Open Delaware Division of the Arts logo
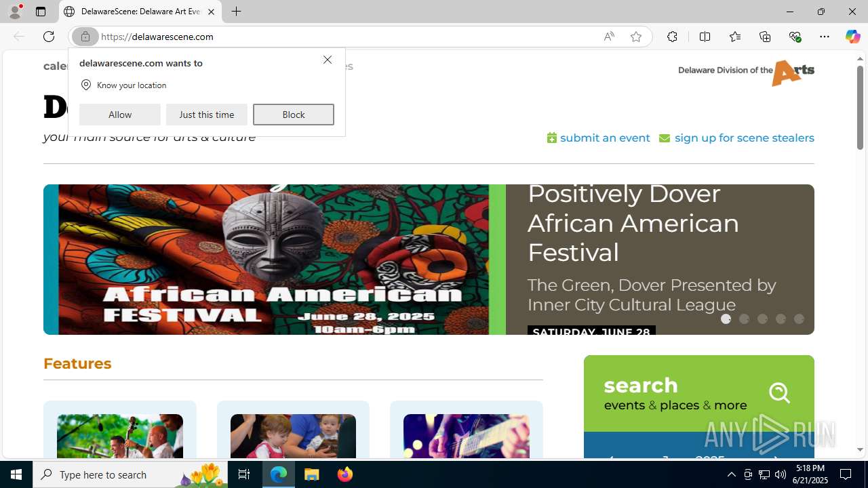This screenshot has width=868, height=488. [x=746, y=73]
